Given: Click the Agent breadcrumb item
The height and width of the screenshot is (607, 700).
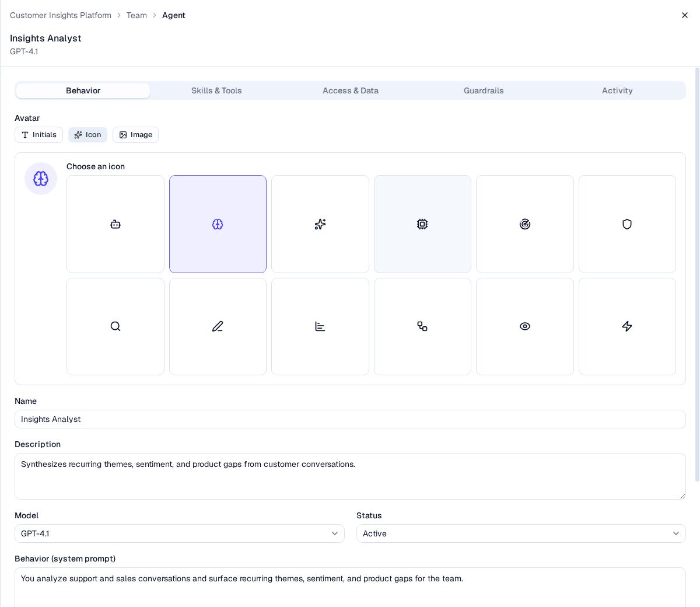Looking at the screenshot, I should coord(174,15).
